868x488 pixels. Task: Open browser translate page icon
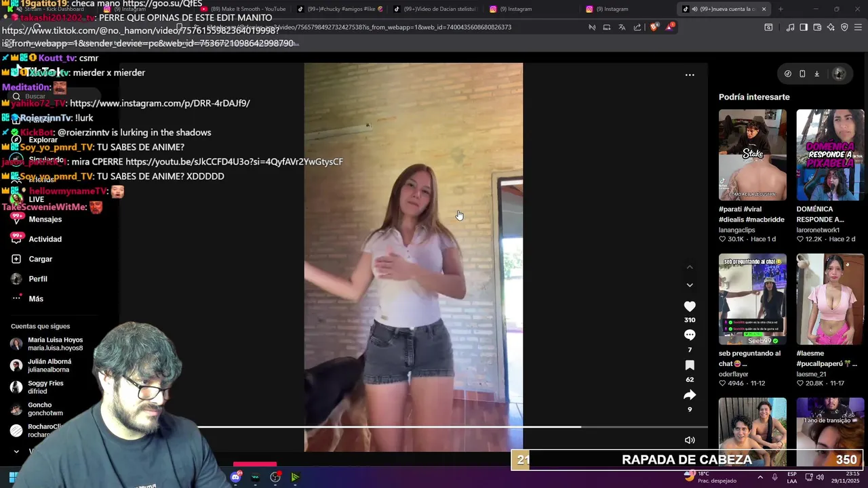pos(622,27)
